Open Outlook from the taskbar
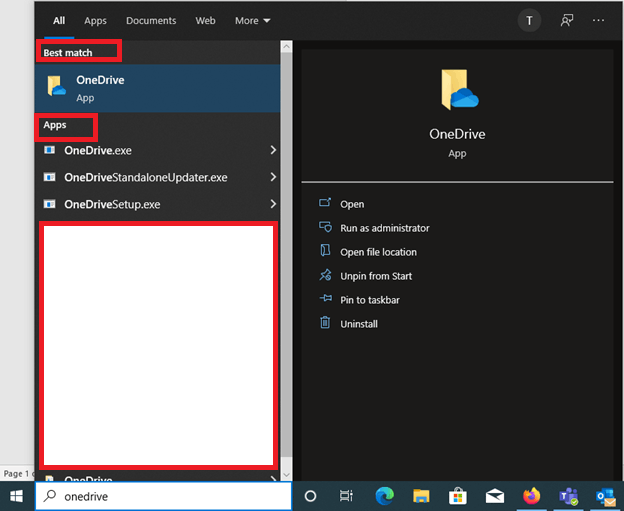Screen dimensions: 624x511 click(606, 497)
